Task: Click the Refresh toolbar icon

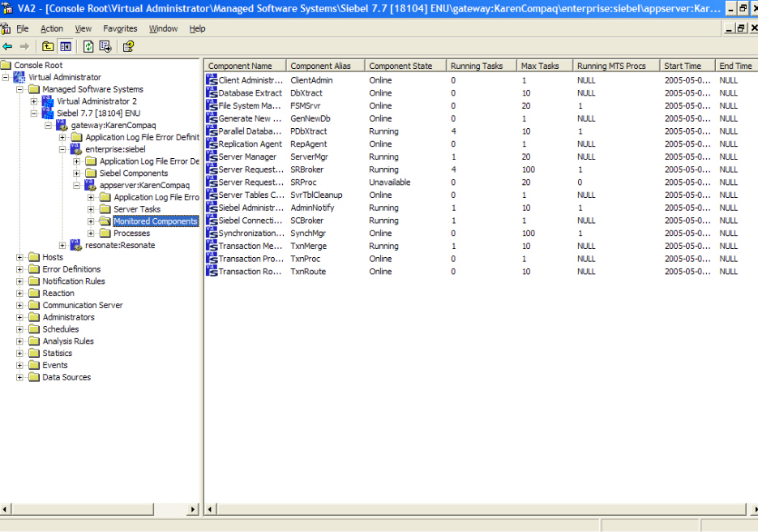Action: 88,46
